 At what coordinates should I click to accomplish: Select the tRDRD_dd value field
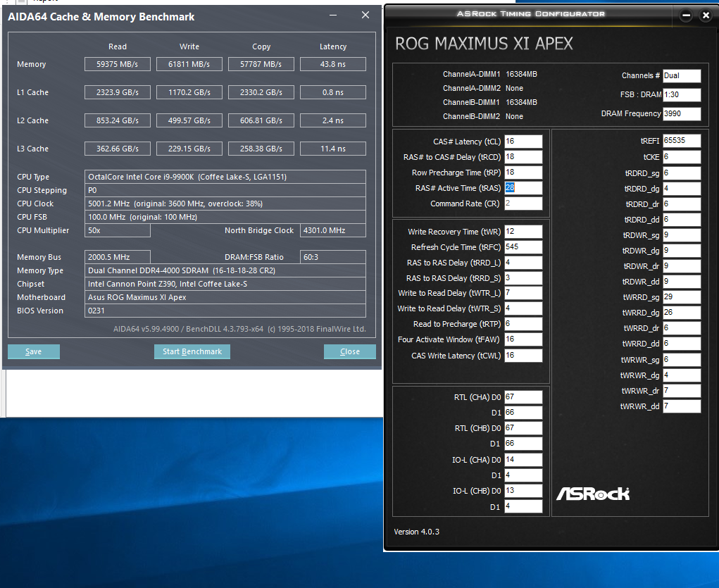(x=682, y=220)
